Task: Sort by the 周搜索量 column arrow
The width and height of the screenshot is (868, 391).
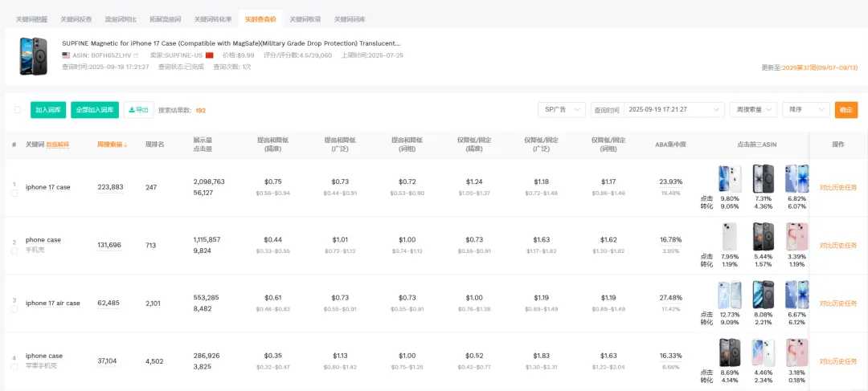Action: pos(125,145)
